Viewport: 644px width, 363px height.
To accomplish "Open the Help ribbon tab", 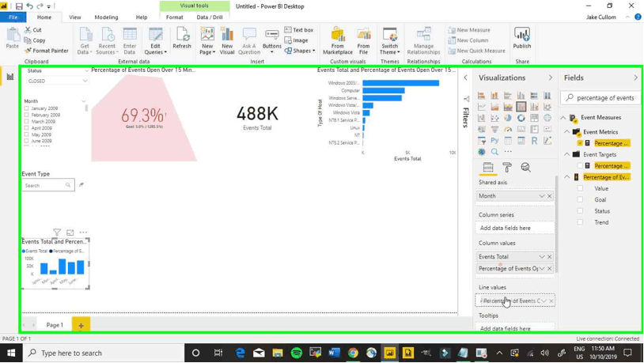I will [x=142, y=17].
